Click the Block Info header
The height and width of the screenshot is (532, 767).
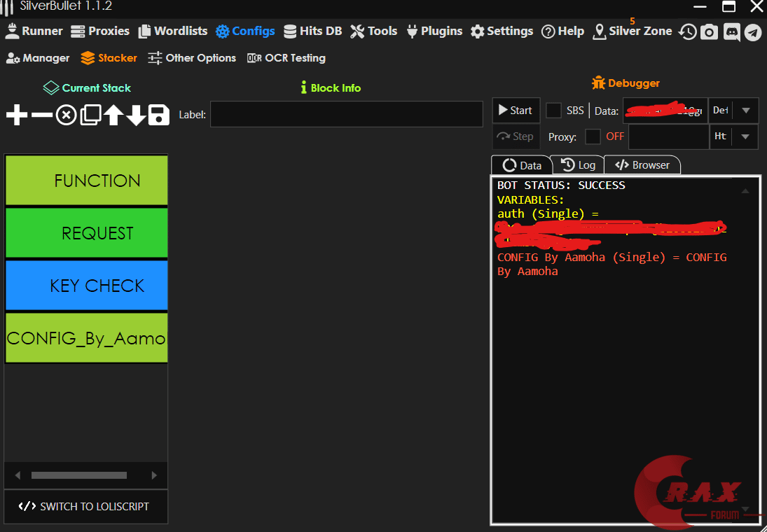pyautogui.click(x=331, y=88)
